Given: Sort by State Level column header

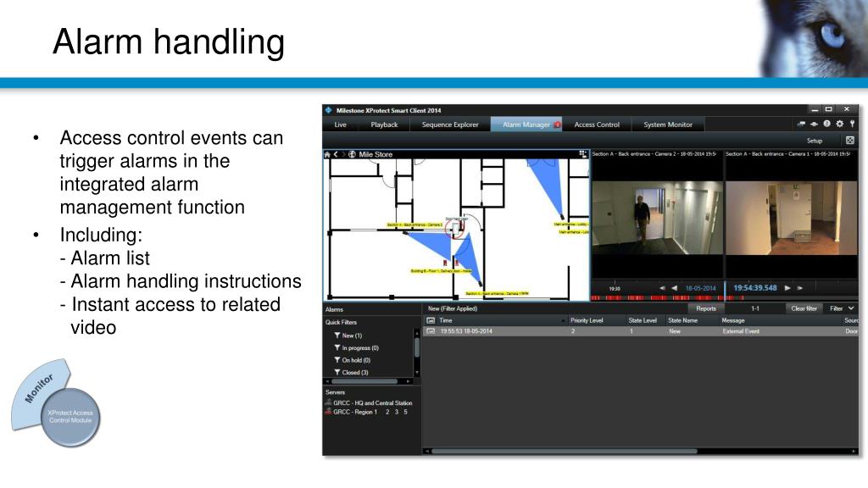Looking at the screenshot, I should tap(644, 320).
